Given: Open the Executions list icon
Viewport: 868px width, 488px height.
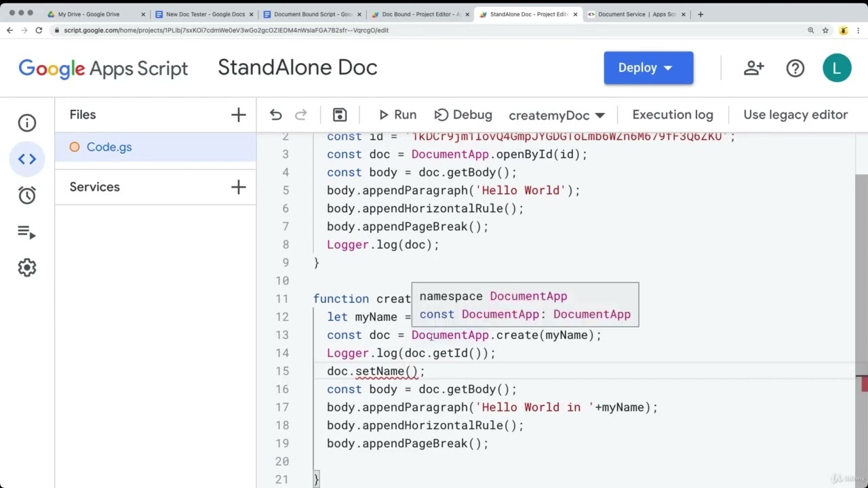Looking at the screenshot, I should pos(27,232).
